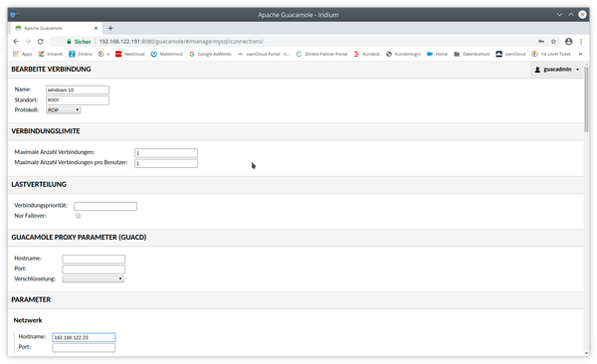Click the Verbindungspriorität field
The height and width of the screenshot is (364, 597).
[105, 207]
